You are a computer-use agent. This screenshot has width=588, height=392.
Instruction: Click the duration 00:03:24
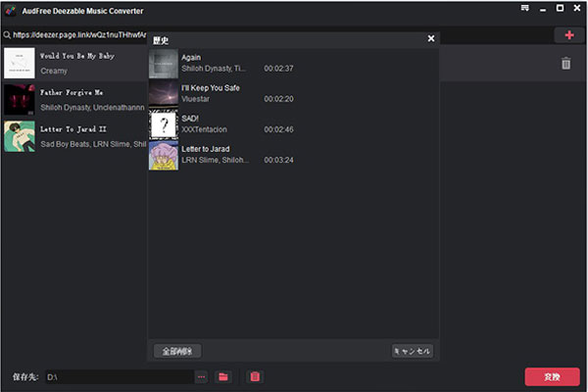coord(278,160)
